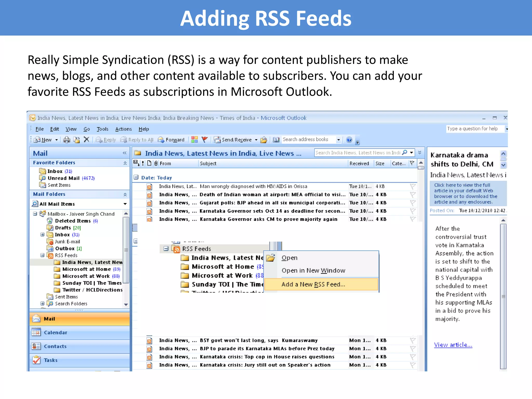Click Reply to All in toolbar

pyautogui.click(x=137, y=140)
